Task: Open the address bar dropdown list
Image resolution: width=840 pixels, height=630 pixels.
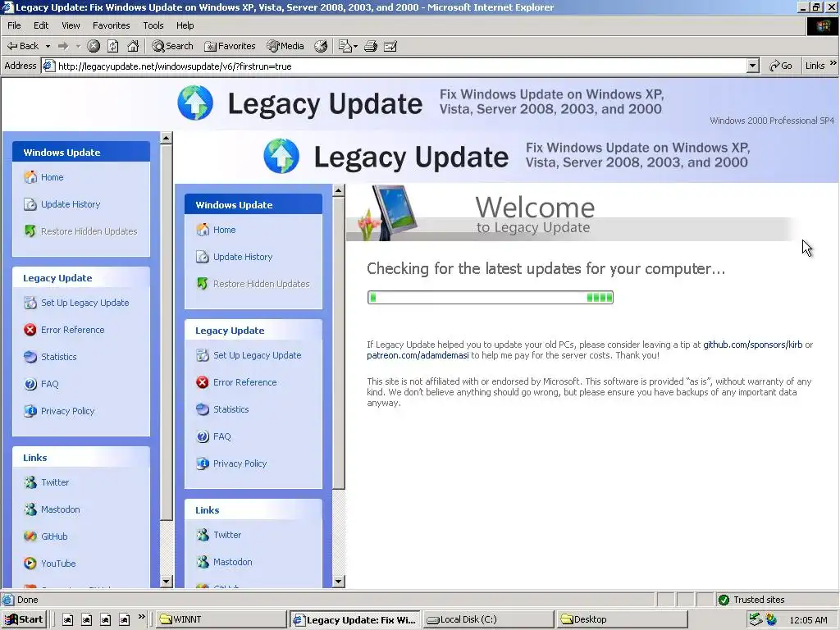Action: [753, 66]
